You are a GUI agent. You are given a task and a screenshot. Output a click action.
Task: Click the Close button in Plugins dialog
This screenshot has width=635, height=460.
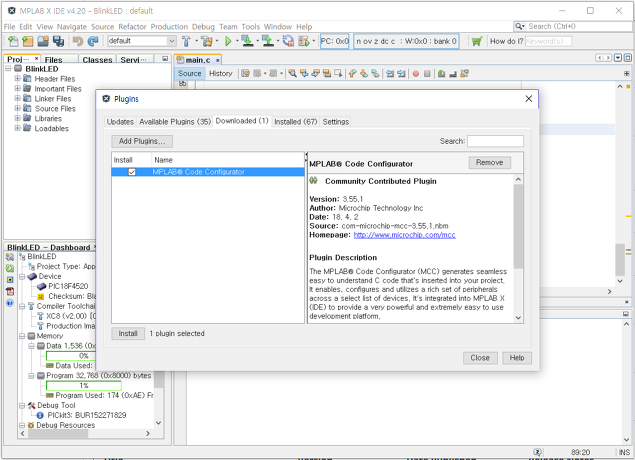pyautogui.click(x=480, y=358)
